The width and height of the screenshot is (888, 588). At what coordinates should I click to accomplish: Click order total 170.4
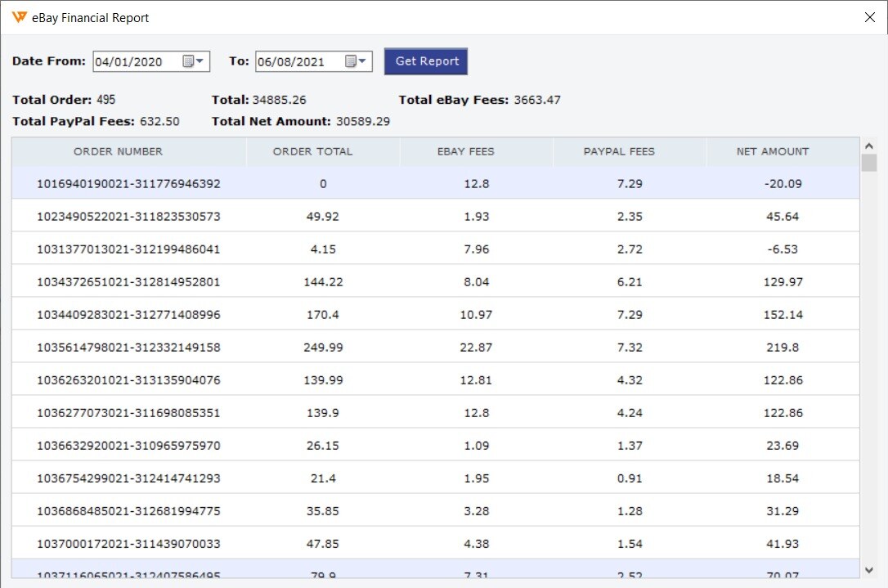point(323,315)
